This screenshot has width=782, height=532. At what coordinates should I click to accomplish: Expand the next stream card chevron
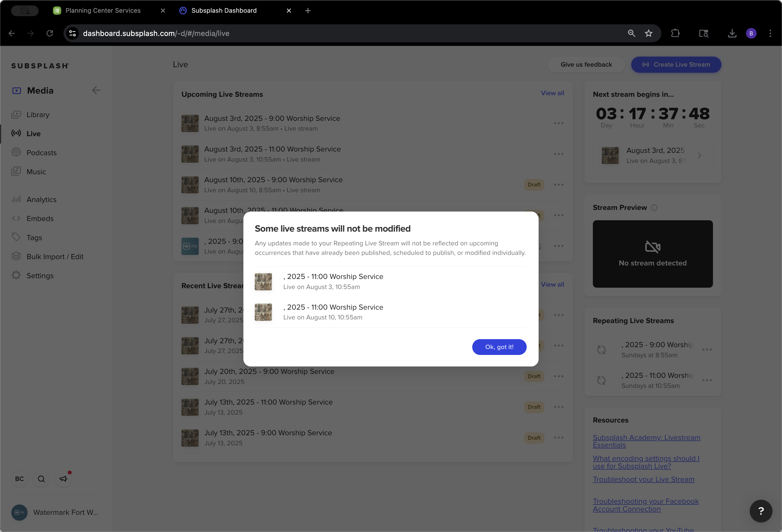[699, 155]
